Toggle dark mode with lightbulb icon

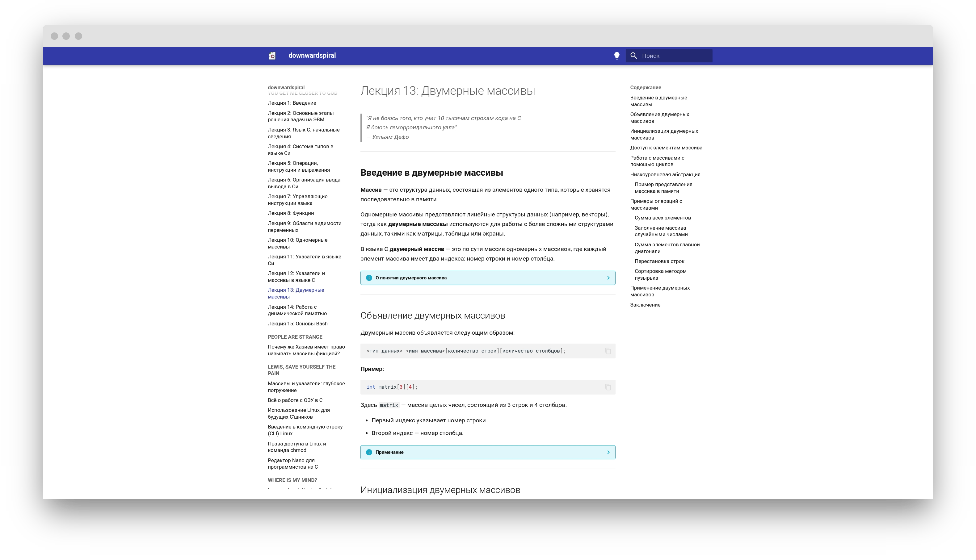click(x=617, y=56)
